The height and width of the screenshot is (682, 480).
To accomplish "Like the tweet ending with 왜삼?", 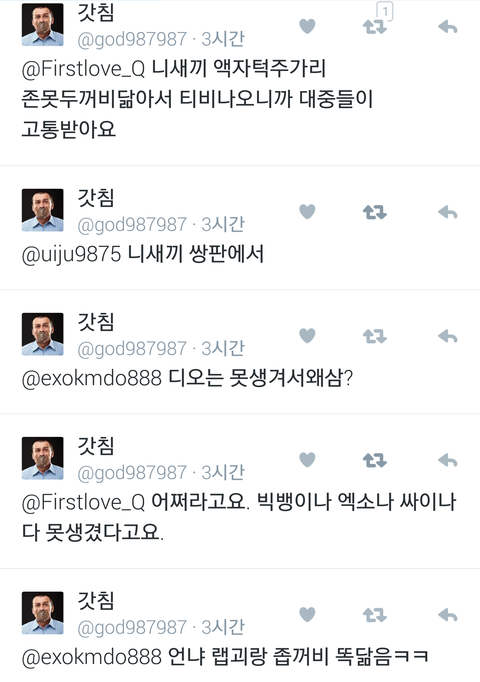I will point(307,336).
